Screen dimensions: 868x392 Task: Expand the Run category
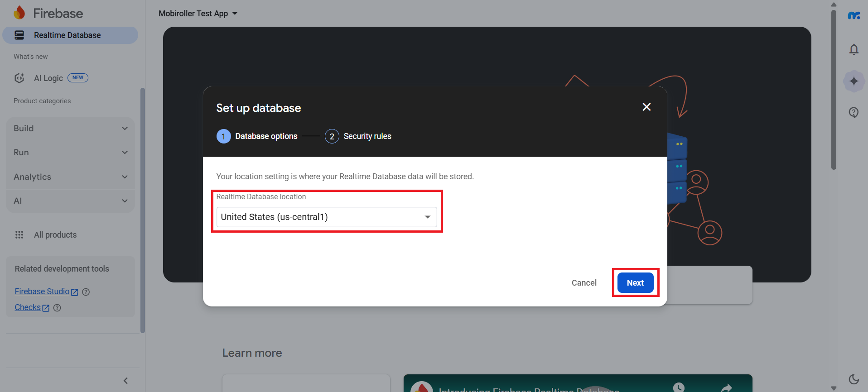click(70, 153)
